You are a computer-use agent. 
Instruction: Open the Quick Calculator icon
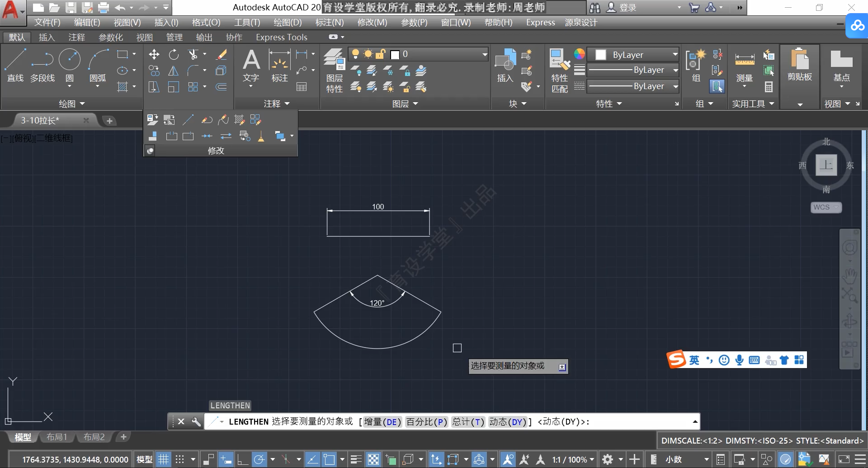point(769,86)
